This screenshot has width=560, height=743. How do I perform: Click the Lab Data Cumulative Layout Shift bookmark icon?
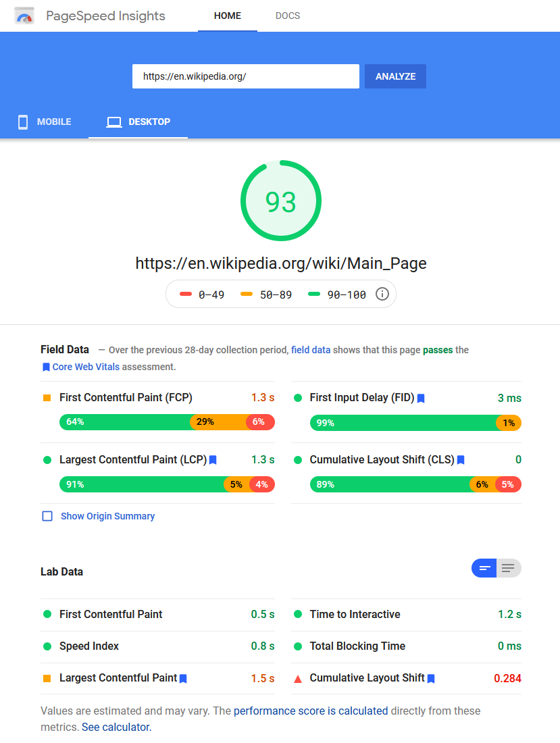[x=431, y=679]
